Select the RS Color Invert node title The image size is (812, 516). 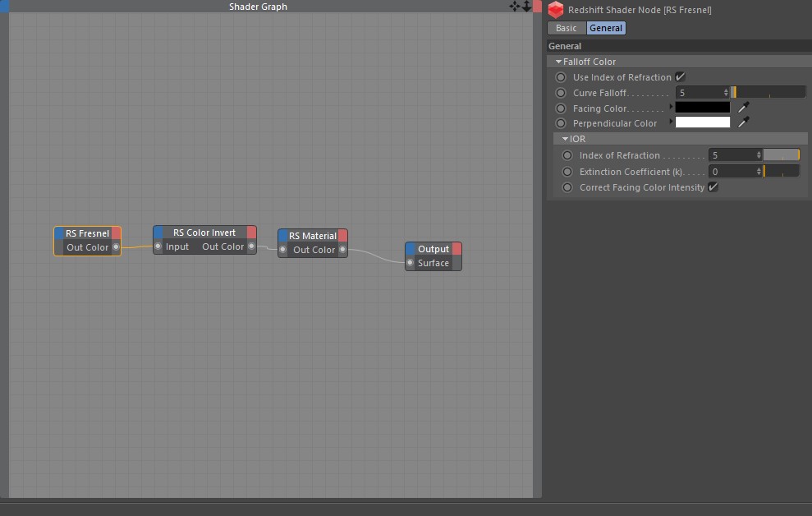pos(204,232)
